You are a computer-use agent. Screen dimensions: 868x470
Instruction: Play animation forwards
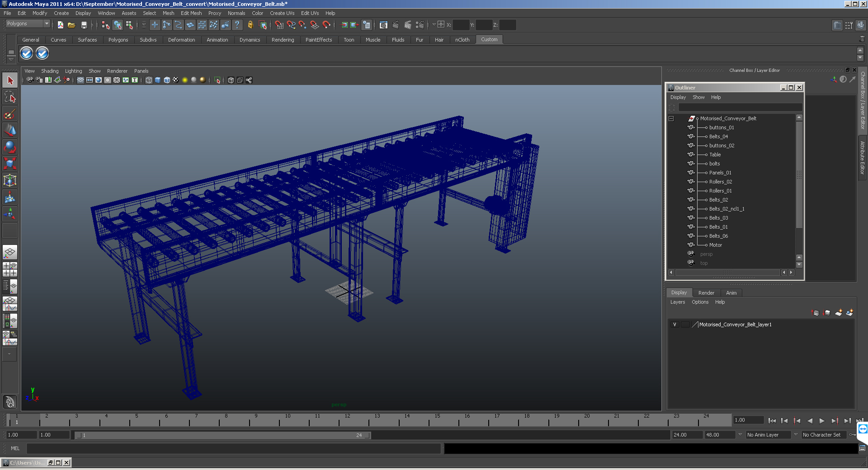tap(822, 421)
